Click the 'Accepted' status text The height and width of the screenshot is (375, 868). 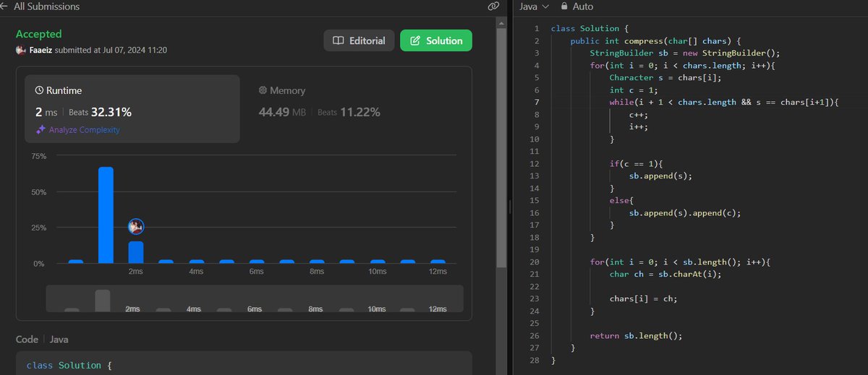(39, 34)
